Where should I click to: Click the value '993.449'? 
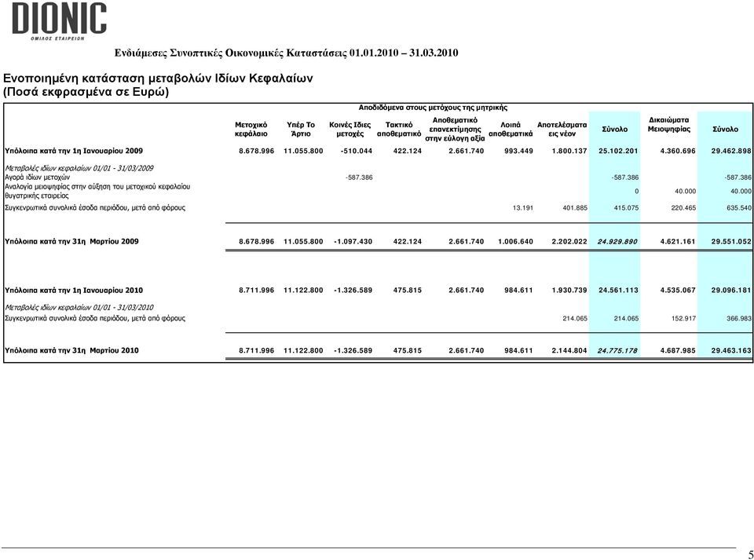(518, 151)
